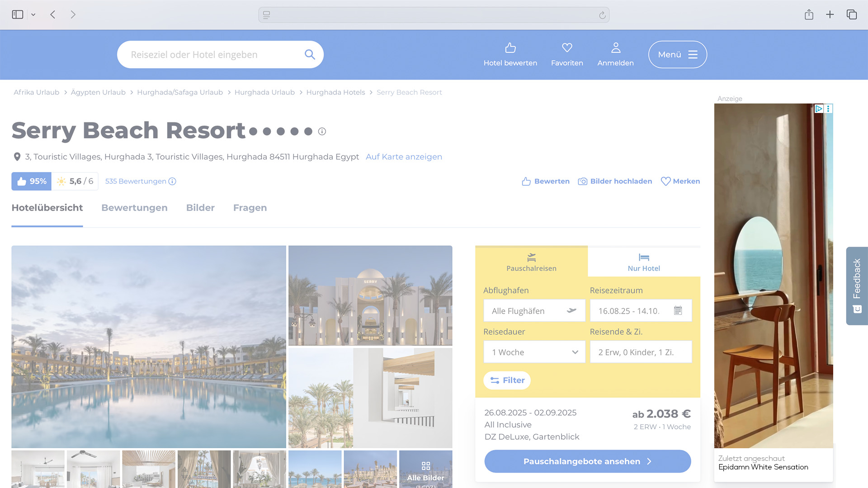The width and height of the screenshot is (868, 488).
Task: Toggle the browser sidebar icon
Action: [x=18, y=14]
